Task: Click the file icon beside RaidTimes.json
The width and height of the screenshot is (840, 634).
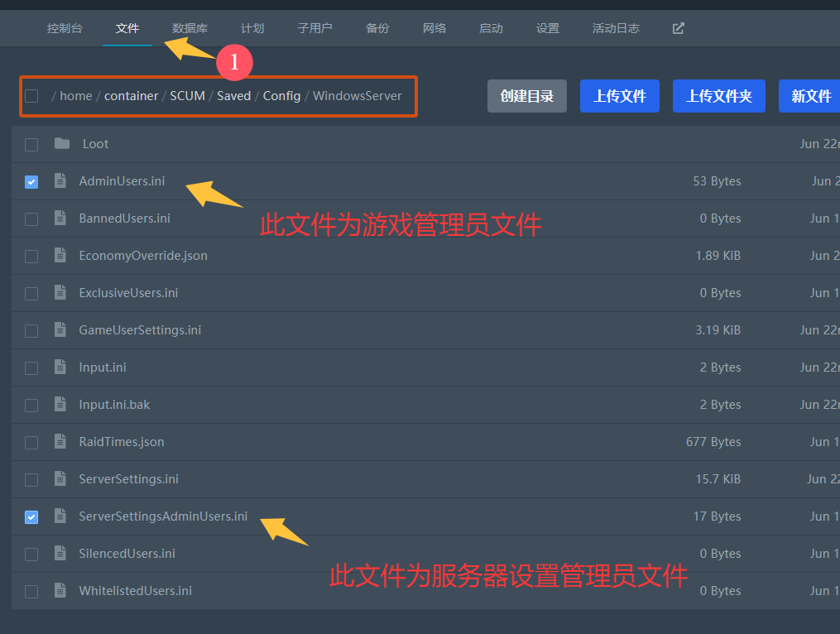Action: coord(60,441)
